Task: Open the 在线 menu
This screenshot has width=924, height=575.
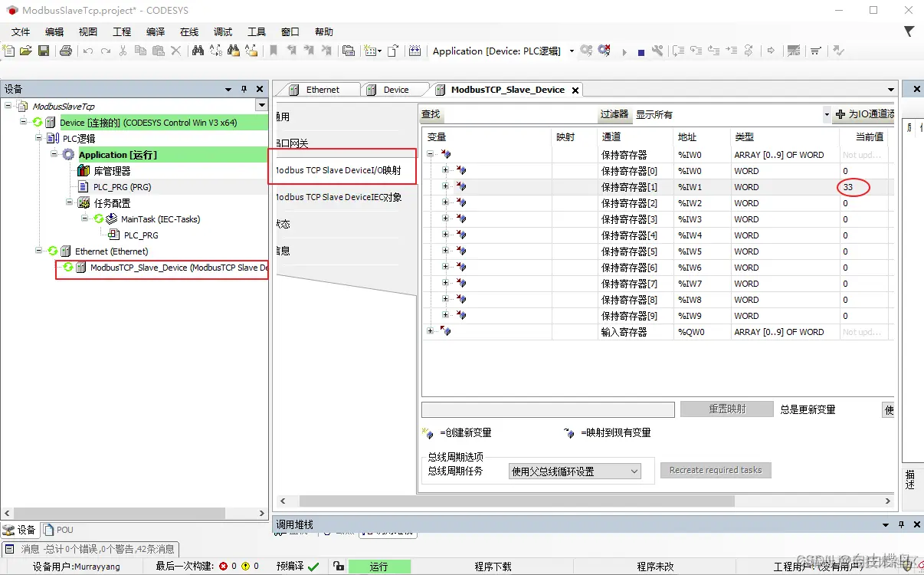Action: point(189,31)
